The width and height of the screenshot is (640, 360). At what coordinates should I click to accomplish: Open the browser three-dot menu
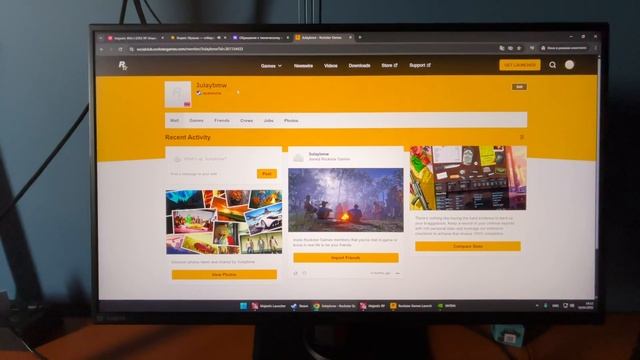[595, 48]
